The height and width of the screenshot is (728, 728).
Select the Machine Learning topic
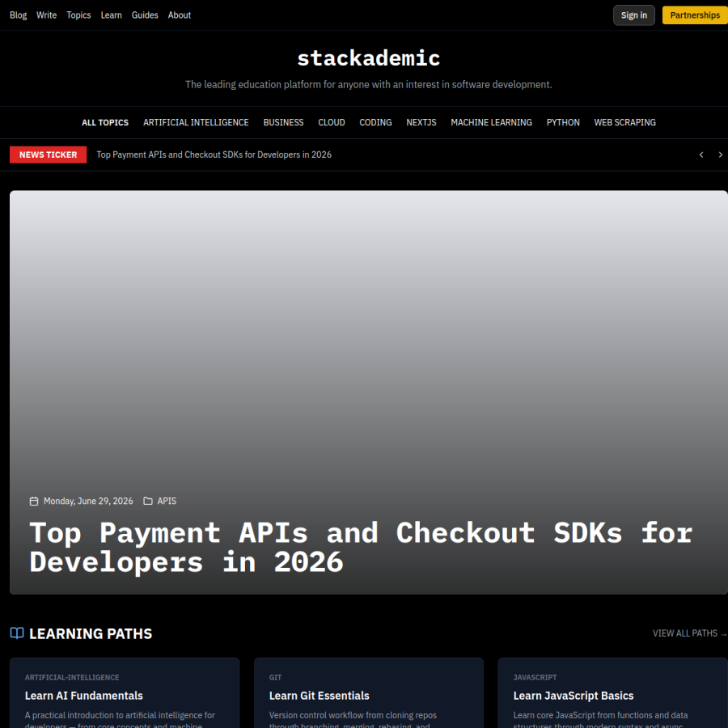(491, 123)
